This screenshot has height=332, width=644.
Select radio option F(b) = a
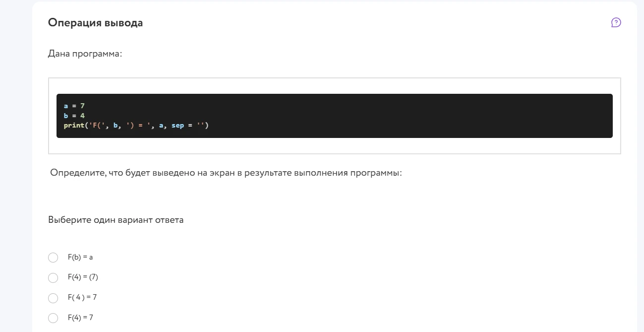click(53, 258)
